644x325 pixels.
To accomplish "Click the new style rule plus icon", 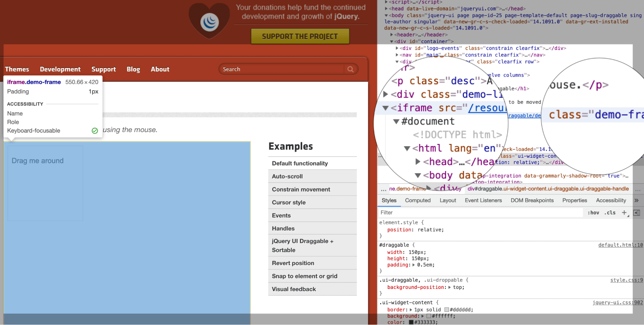I will (x=624, y=213).
